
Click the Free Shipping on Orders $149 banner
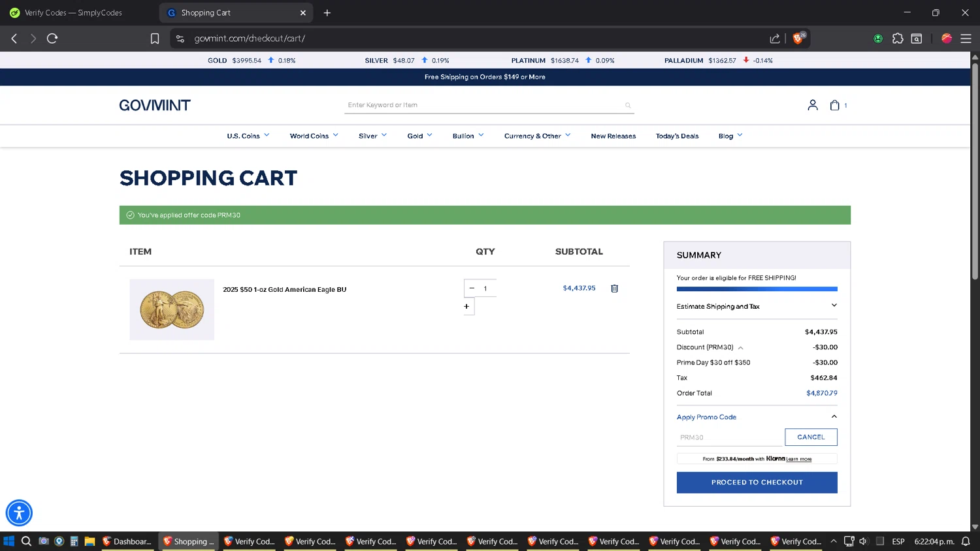[x=485, y=77]
